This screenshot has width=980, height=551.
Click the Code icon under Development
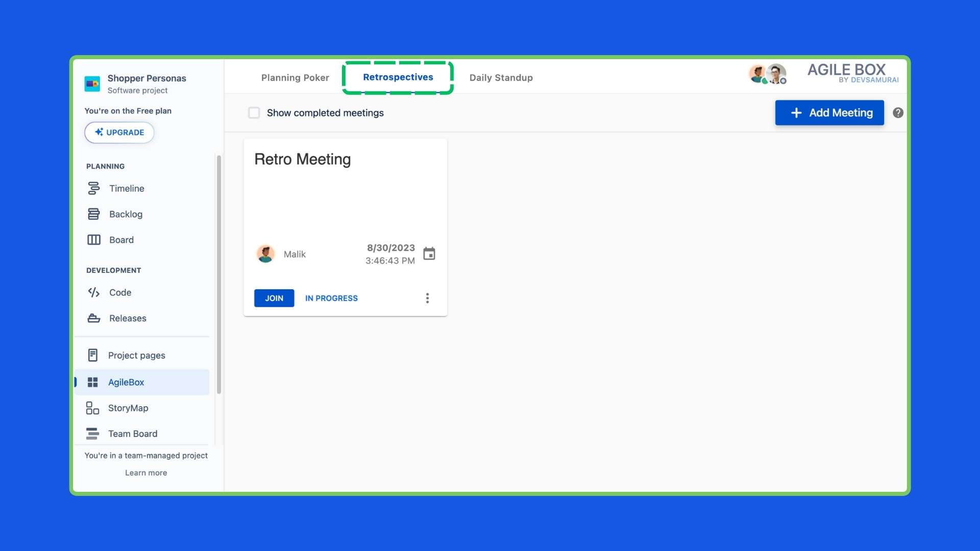click(94, 292)
